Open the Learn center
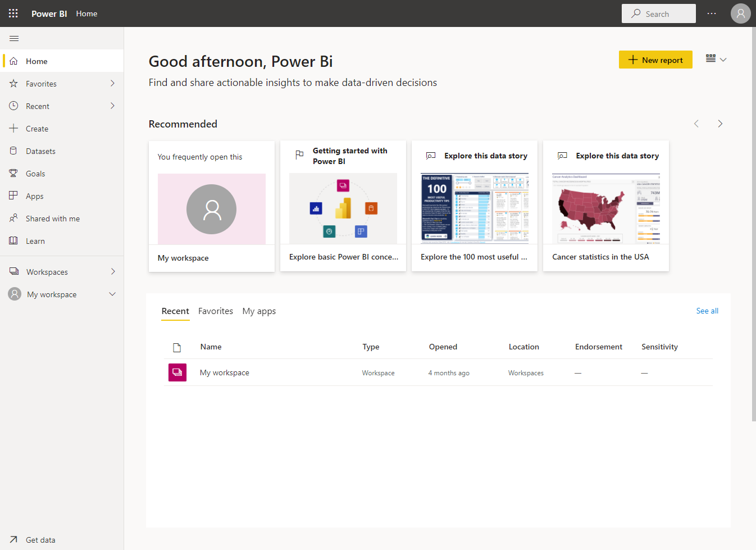Screen dimensions: 756x550 coord(35,241)
